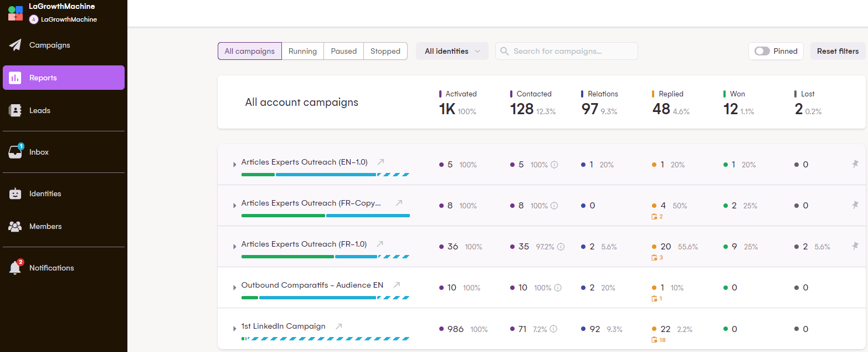Expand the 1st LinkedIn Campaign row
The width and height of the screenshot is (868, 352).
(234, 329)
